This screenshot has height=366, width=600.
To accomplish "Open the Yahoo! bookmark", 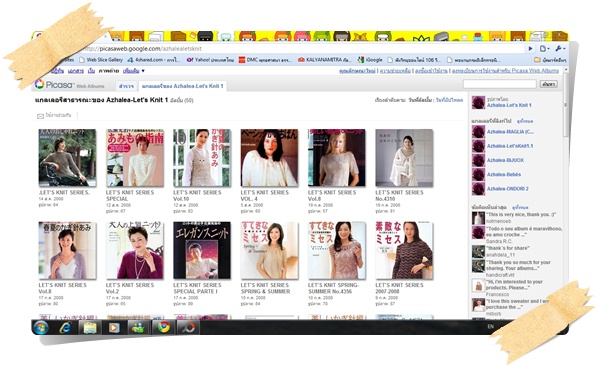I will point(210,60).
